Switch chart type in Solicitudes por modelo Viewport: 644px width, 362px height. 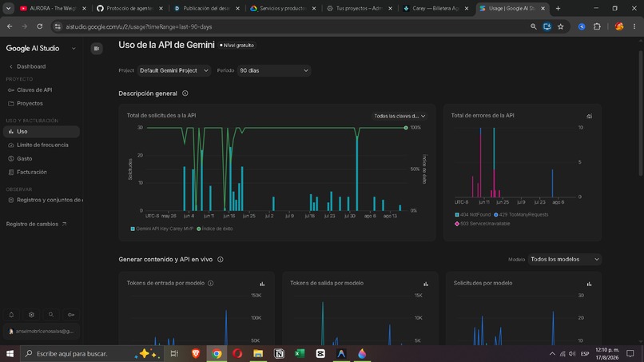pyautogui.click(x=589, y=284)
